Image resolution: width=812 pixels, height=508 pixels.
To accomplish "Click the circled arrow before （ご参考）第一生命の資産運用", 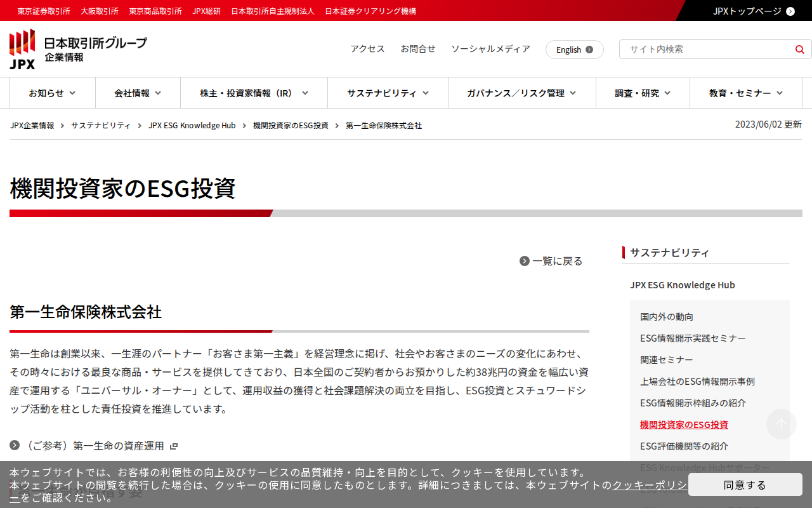I will point(15,445).
